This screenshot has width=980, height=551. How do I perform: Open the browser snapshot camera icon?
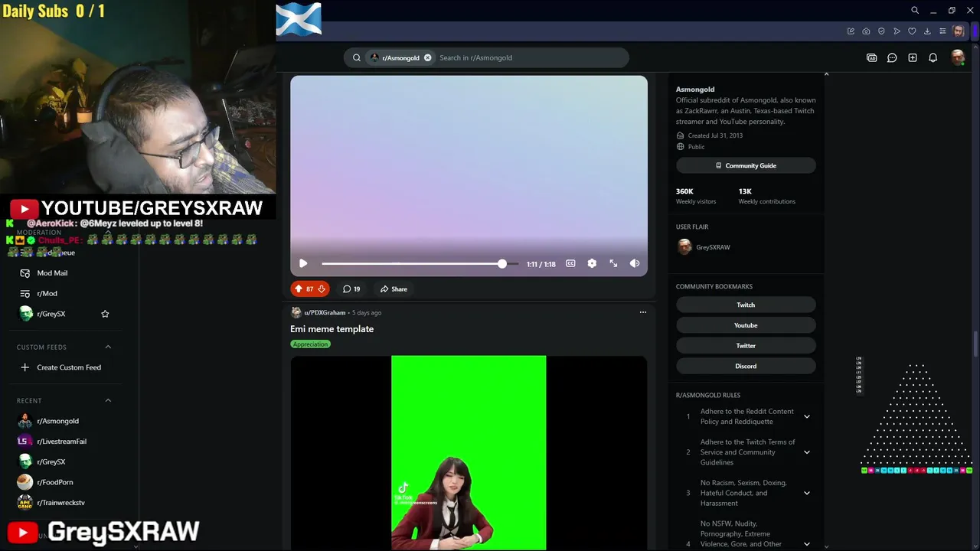pyautogui.click(x=866, y=31)
